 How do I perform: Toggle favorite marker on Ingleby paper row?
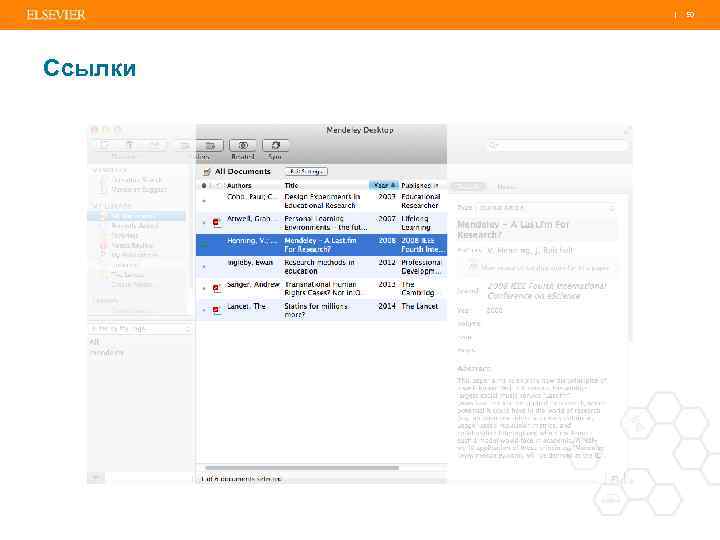[x=204, y=266]
